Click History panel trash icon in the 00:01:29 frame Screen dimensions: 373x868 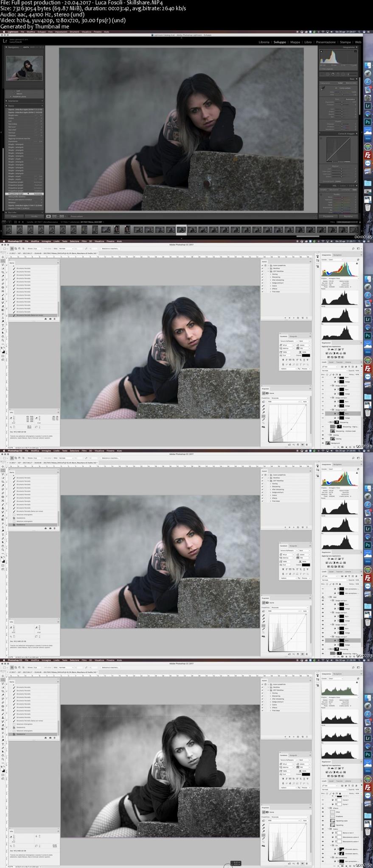(54, 319)
